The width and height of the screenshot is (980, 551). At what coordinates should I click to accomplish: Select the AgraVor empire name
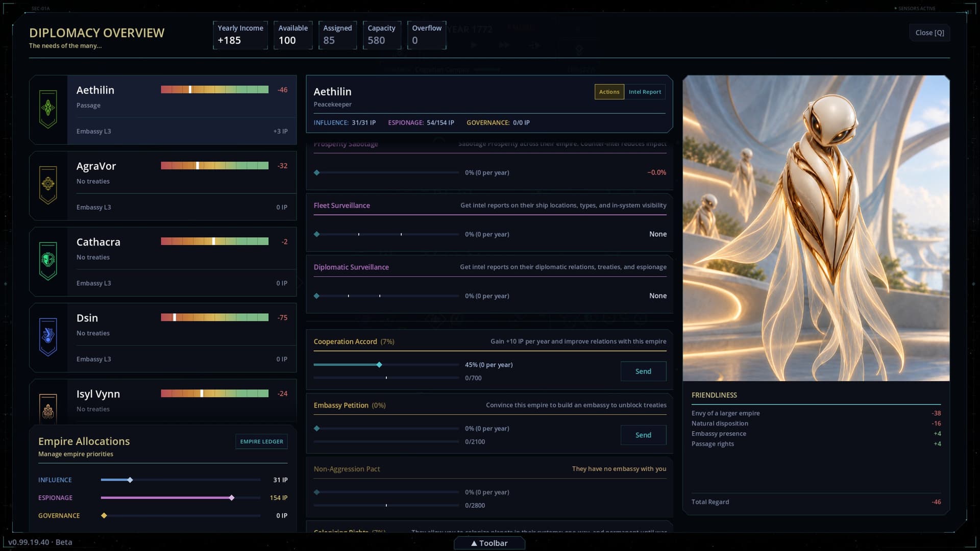pos(96,166)
